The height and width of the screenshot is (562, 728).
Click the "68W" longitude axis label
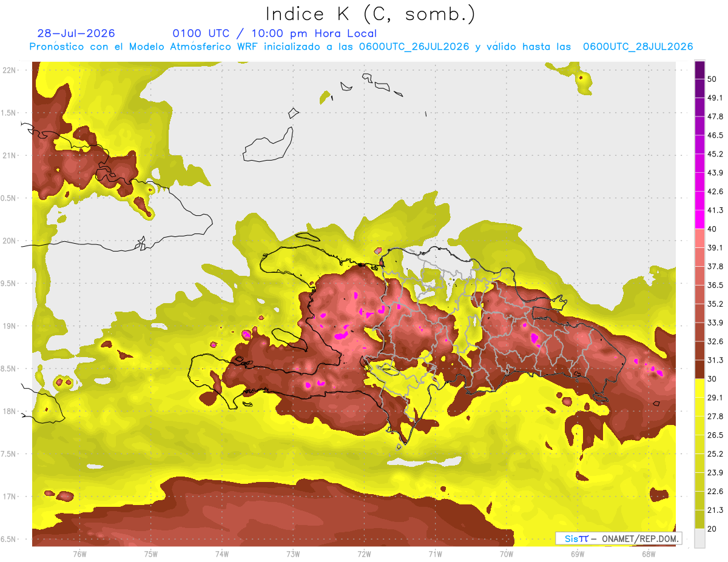tap(649, 554)
